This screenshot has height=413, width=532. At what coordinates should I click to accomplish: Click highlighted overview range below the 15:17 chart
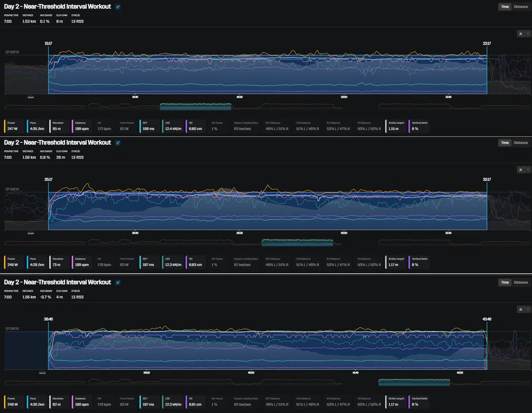(x=196, y=106)
